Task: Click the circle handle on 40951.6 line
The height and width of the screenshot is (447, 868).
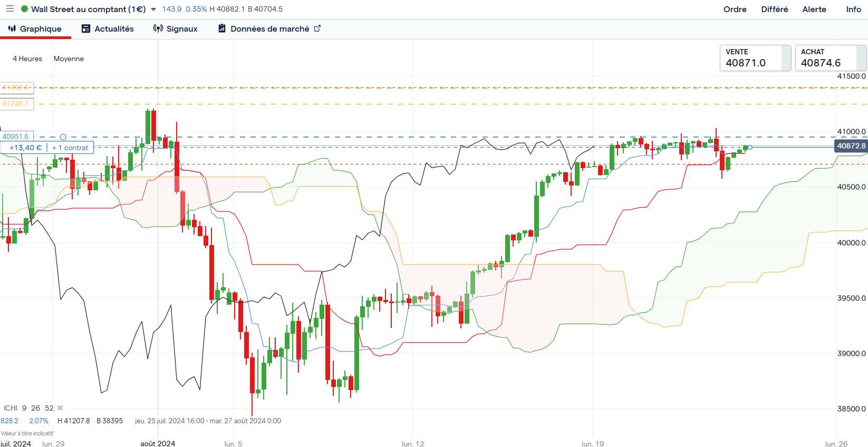Action: tap(63, 137)
